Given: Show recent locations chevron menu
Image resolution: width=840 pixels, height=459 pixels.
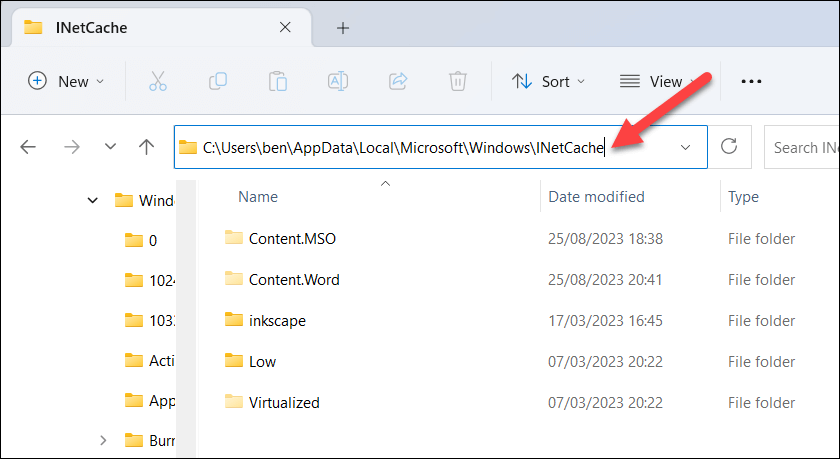Looking at the screenshot, I should pos(110,146).
